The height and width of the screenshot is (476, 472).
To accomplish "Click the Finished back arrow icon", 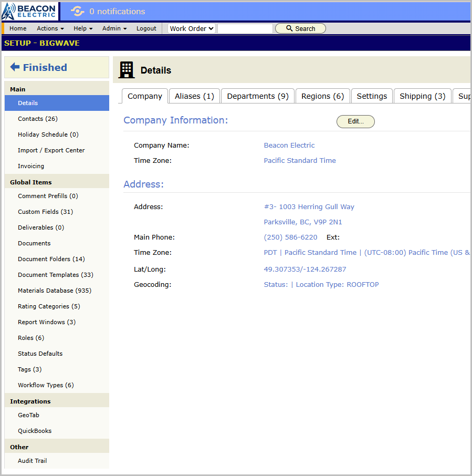I will pos(15,67).
